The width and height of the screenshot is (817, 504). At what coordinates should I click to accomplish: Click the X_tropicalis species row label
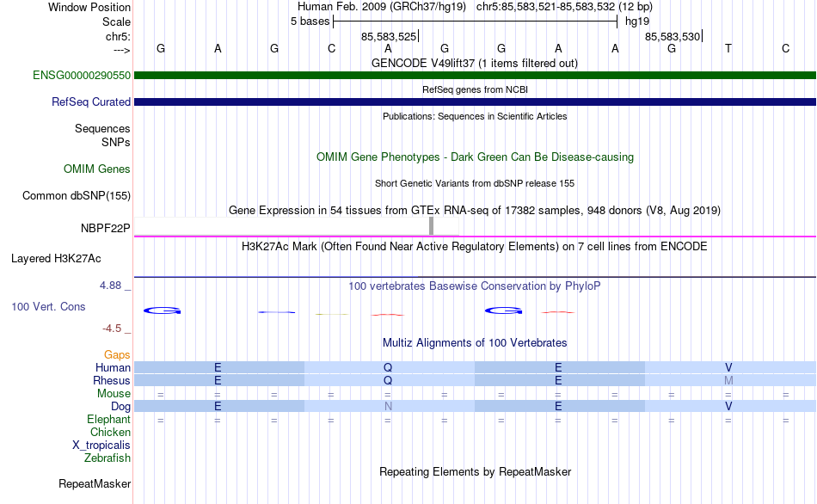tap(101, 446)
